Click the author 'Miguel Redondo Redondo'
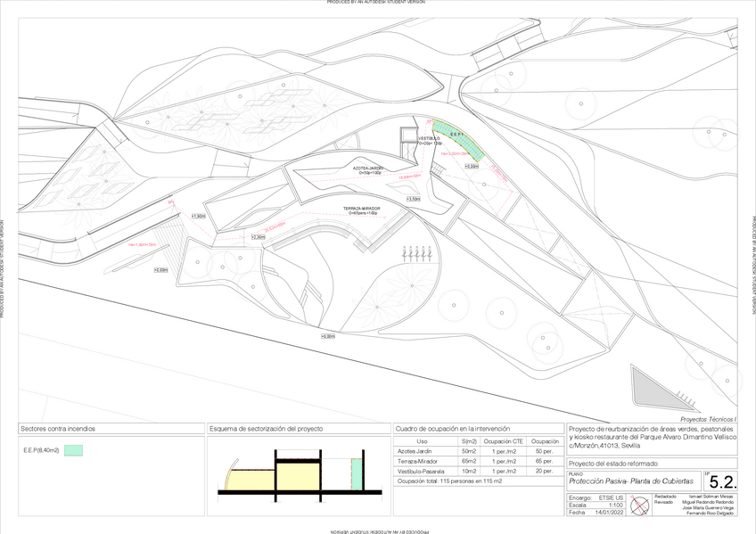The height and width of the screenshot is (534, 756). coord(708,502)
